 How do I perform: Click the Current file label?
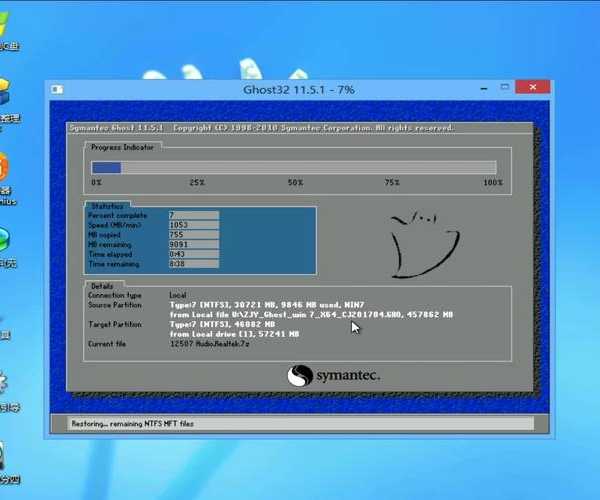pos(107,344)
